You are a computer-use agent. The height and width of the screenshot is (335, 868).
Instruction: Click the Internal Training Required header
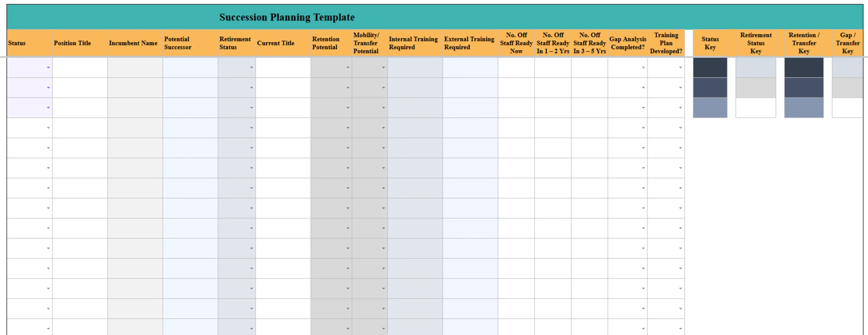tap(415, 43)
